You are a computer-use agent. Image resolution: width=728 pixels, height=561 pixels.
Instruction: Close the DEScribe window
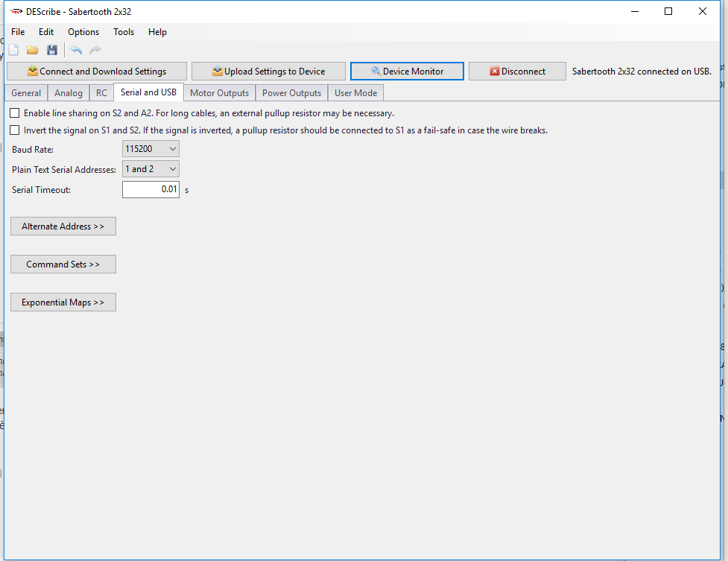[703, 12]
